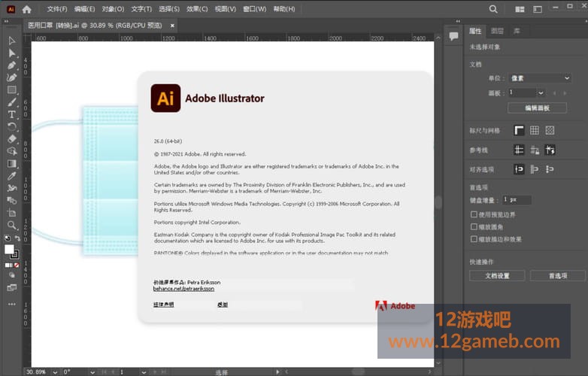
Task: Open the 单位 units dropdown
Action: click(x=540, y=78)
